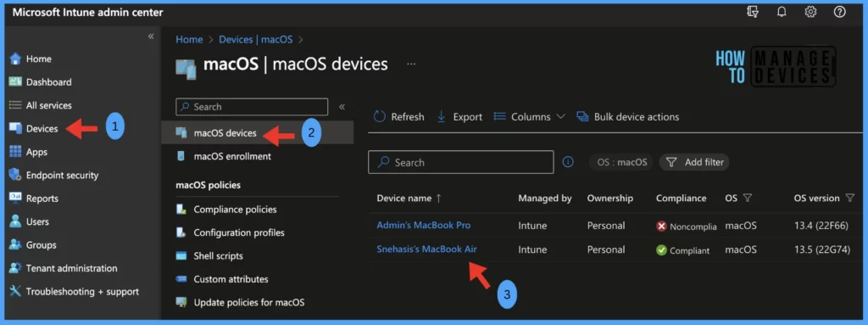Click the search info icon beside Search box
The width and height of the screenshot is (868, 325).
click(x=568, y=162)
